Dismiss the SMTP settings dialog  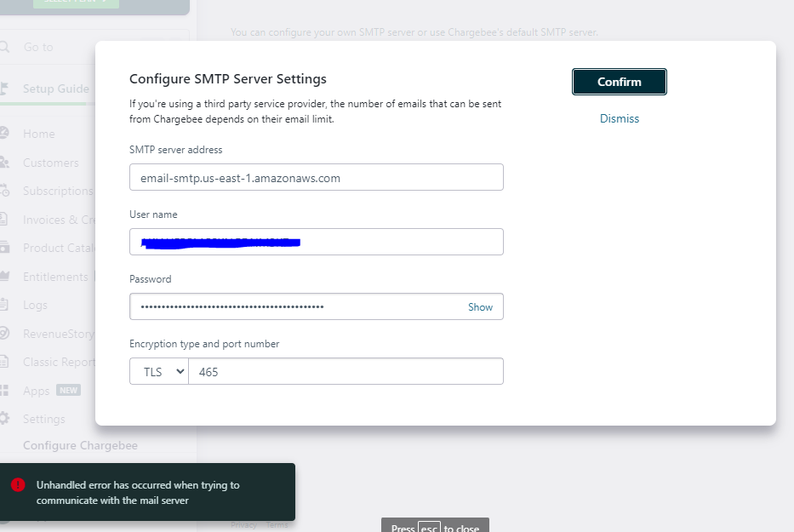(x=619, y=118)
